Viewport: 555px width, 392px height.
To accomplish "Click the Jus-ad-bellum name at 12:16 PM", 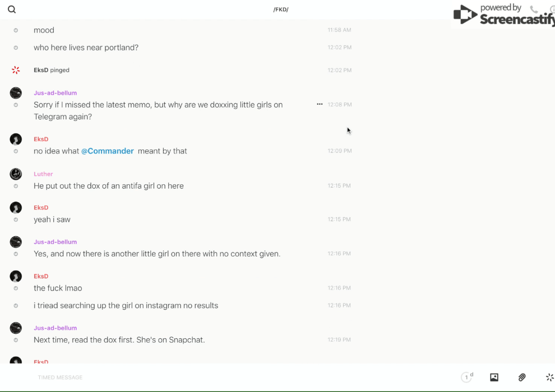I will 55,242.
